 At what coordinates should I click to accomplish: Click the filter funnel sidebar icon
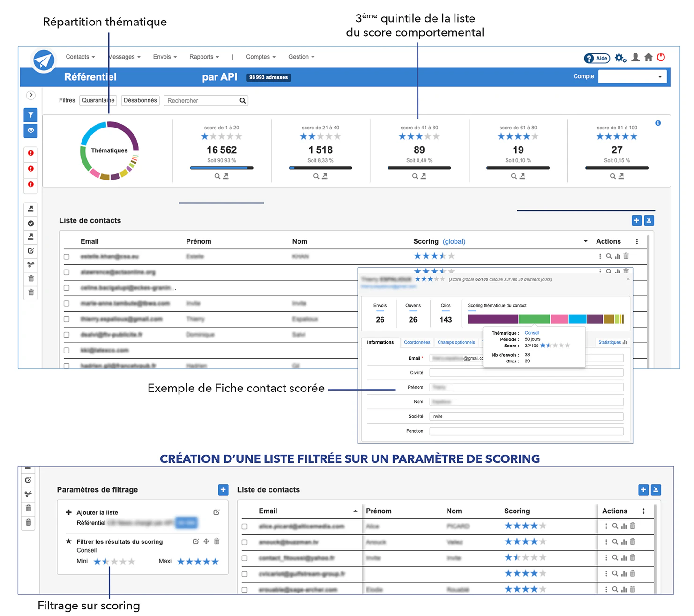(30, 115)
